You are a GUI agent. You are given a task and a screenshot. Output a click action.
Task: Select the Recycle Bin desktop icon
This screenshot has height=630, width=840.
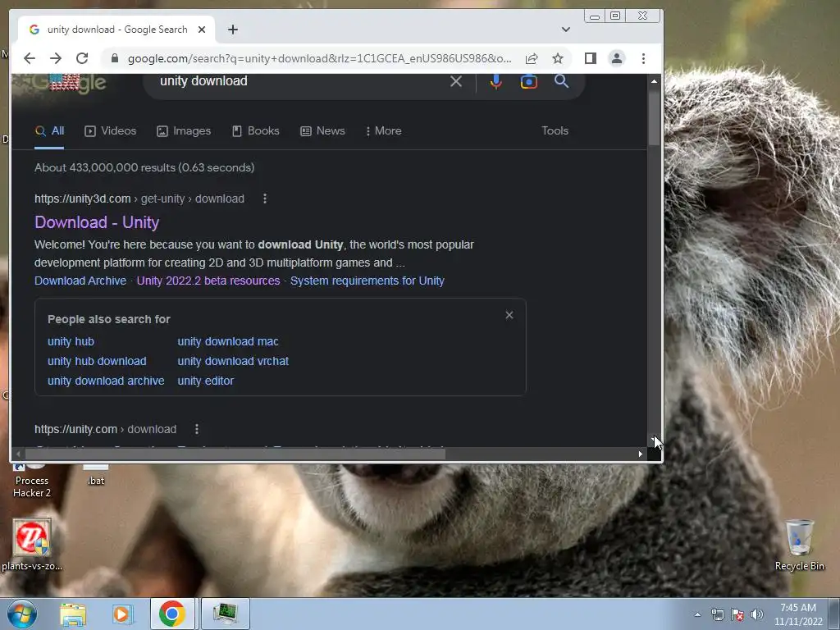(x=799, y=545)
